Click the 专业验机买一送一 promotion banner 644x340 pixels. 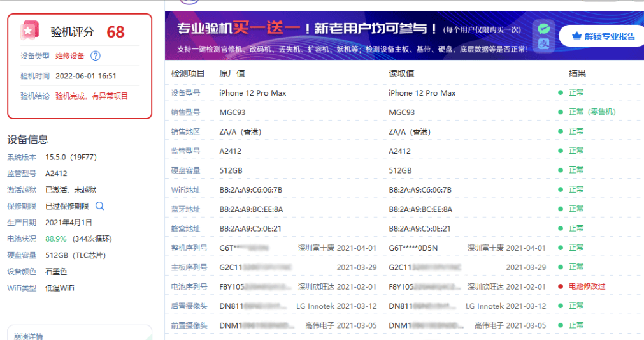click(404, 36)
